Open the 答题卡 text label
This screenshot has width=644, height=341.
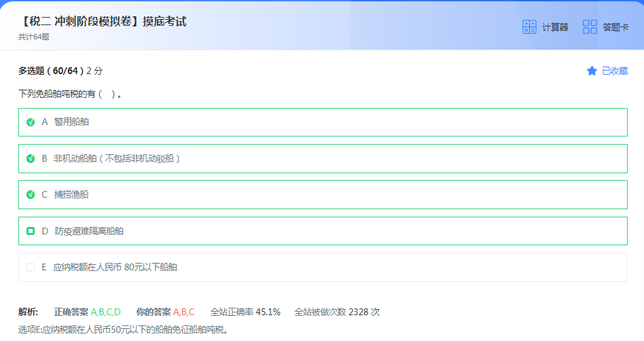[x=615, y=28]
